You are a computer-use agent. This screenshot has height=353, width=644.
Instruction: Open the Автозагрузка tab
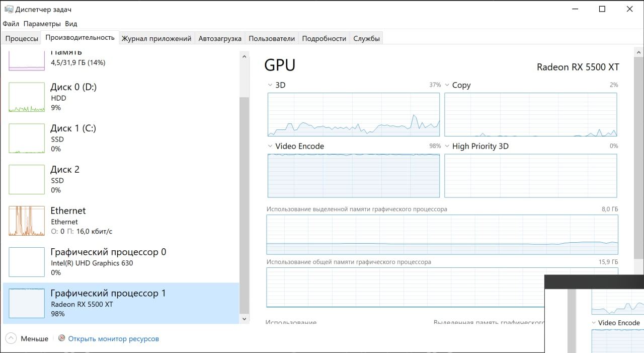(x=220, y=38)
